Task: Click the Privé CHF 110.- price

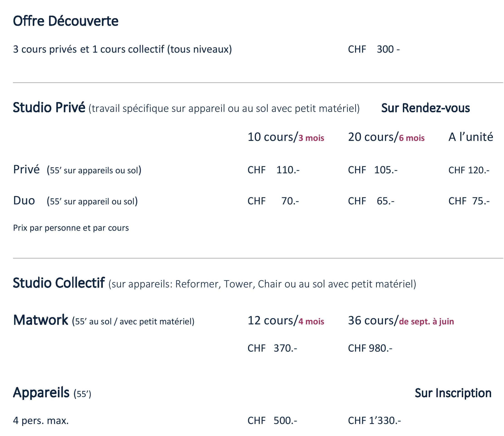Action: (x=274, y=170)
